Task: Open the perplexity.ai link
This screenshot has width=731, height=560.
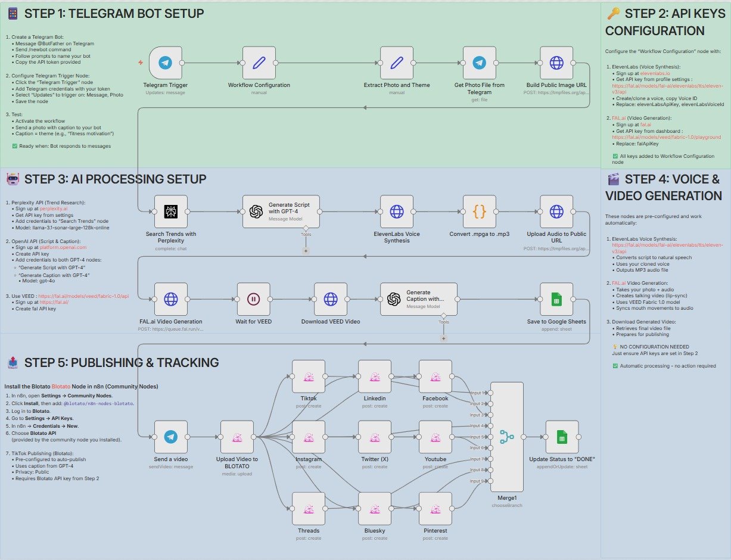Action: pos(54,209)
